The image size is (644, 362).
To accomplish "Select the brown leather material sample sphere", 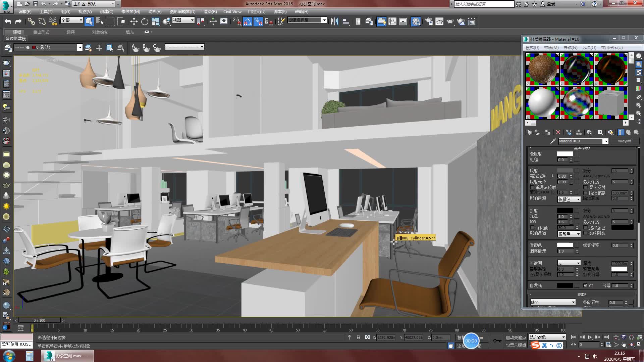I will tap(542, 69).
